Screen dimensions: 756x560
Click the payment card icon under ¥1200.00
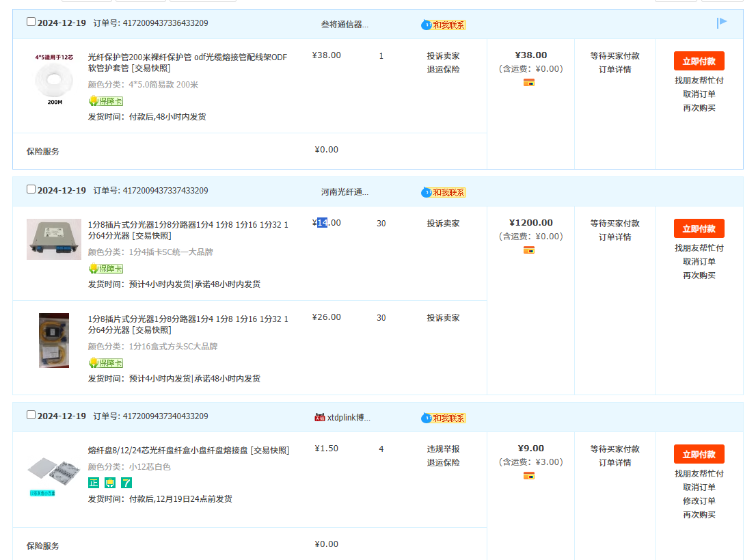click(528, 250)
